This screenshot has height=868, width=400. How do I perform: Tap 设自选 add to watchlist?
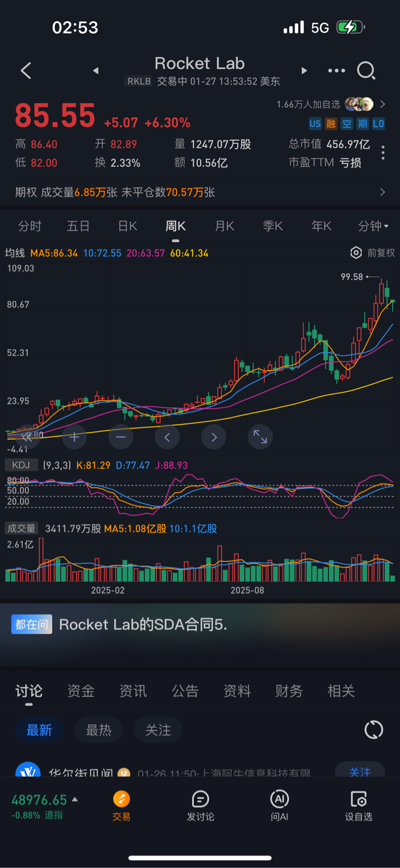coord(359,806)
